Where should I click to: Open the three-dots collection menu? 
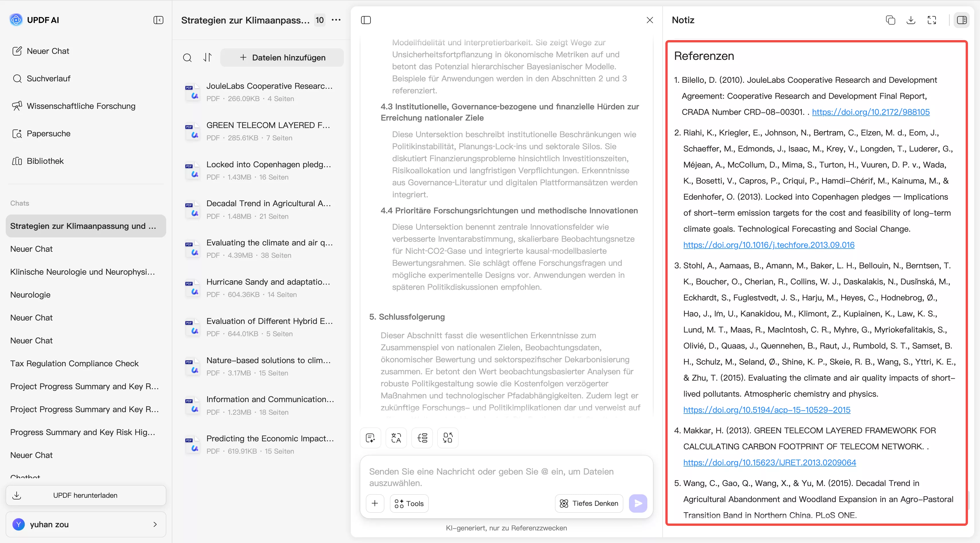[x=336, y=20]
